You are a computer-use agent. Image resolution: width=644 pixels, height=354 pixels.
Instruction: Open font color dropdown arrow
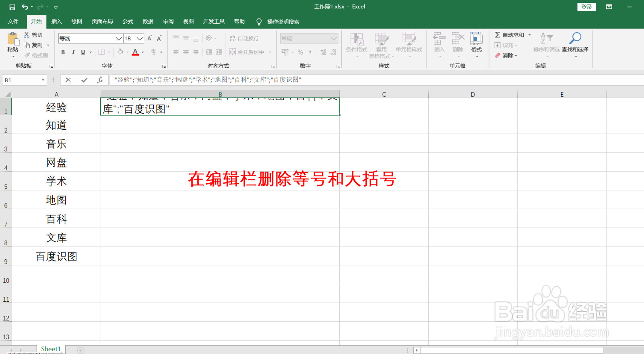pos(142,52)
